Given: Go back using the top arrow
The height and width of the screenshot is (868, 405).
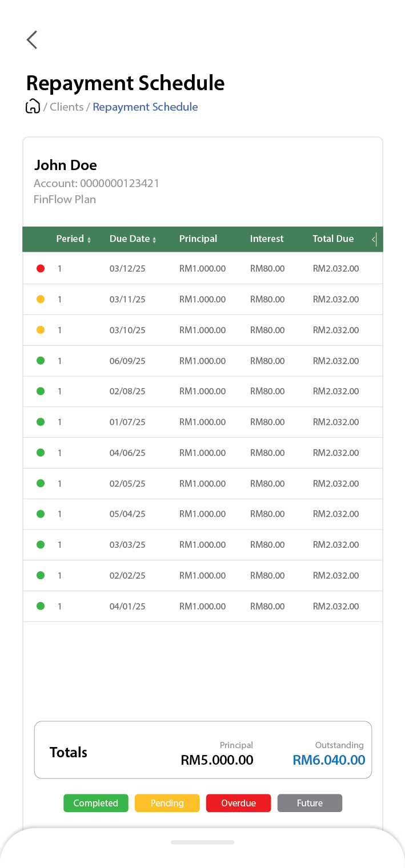Looking at the screenshot, I should pos(32,40).
